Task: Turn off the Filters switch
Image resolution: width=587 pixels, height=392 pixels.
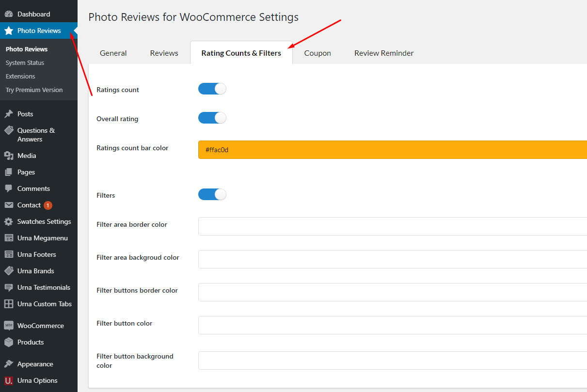Action: coord(212,195)
